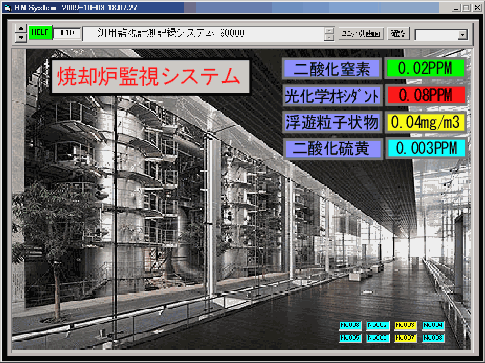
Task: Maximize the HMI System window
Action: (x=466, y=8)
